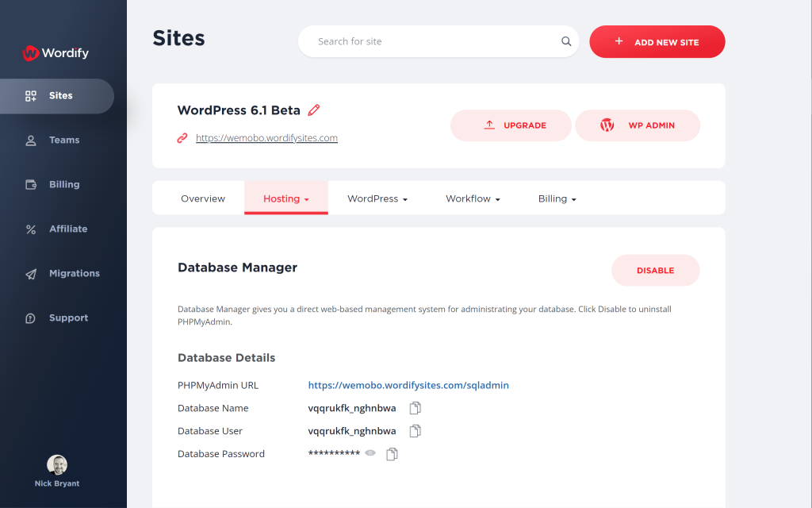Click the Wordify logo
812x508 pixels.
click(54, 53)
